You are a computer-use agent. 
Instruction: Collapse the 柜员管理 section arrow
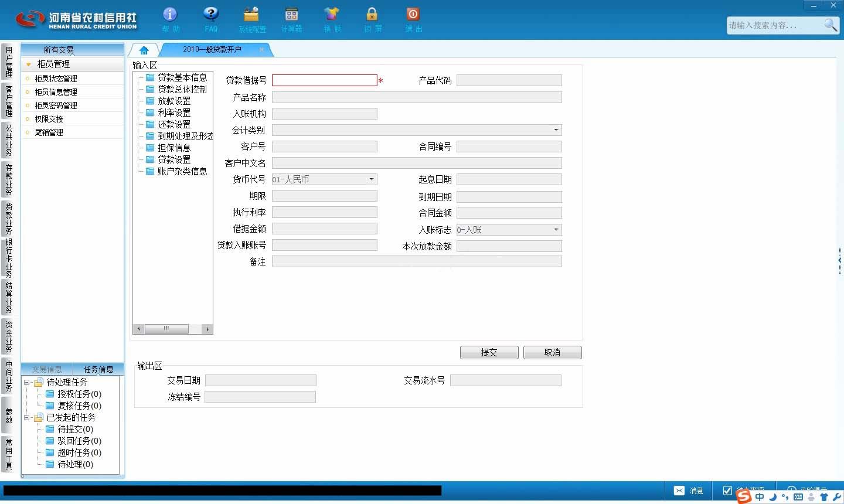[28, 64]
